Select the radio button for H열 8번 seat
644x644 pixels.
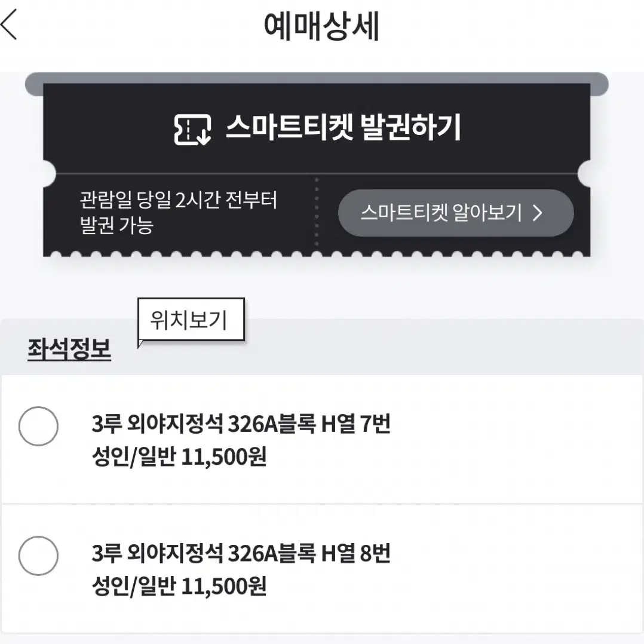[x=38, y=556]
